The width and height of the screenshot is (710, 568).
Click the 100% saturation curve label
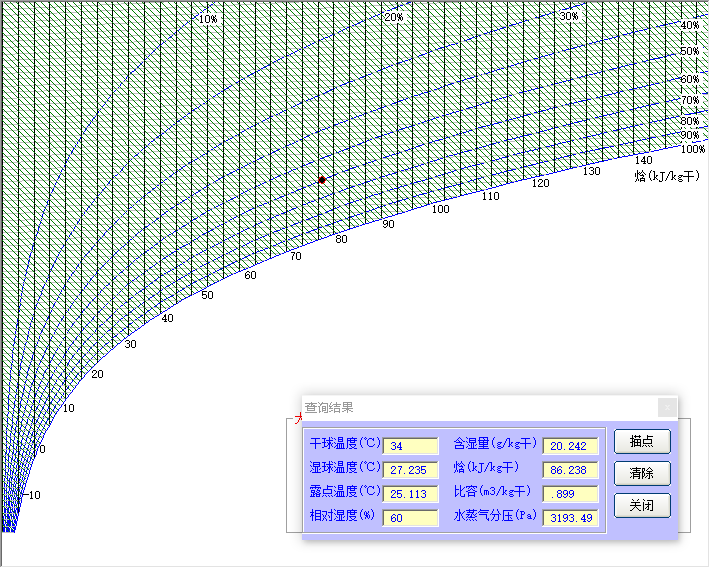click(x=692, y=149)
